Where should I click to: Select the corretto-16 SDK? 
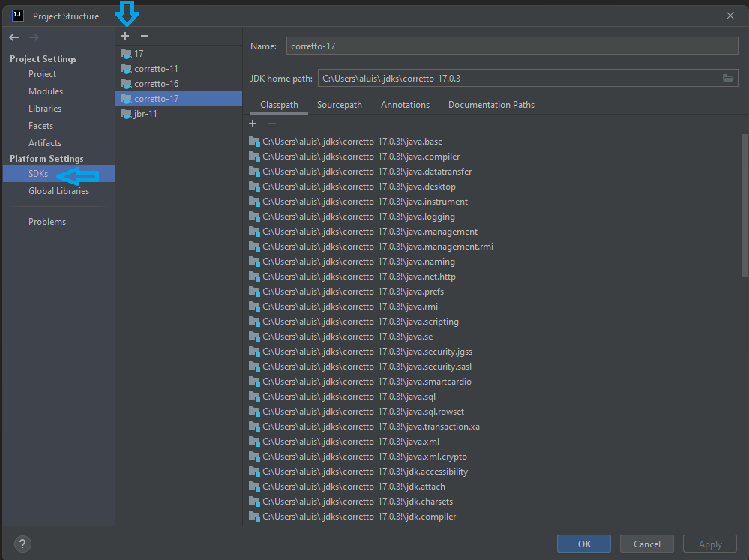pyautogui.click(x=178, y=84)
